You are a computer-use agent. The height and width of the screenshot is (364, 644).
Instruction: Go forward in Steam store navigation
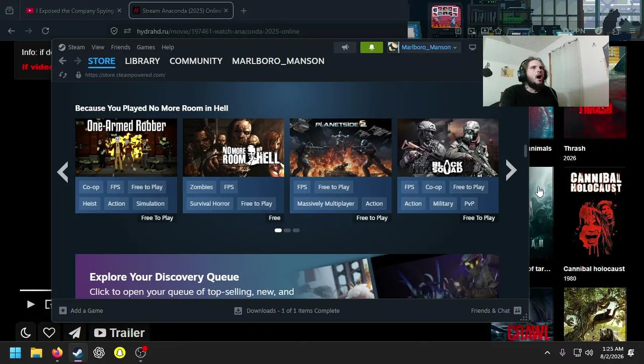pyautogui.click(x=77, y=61)
